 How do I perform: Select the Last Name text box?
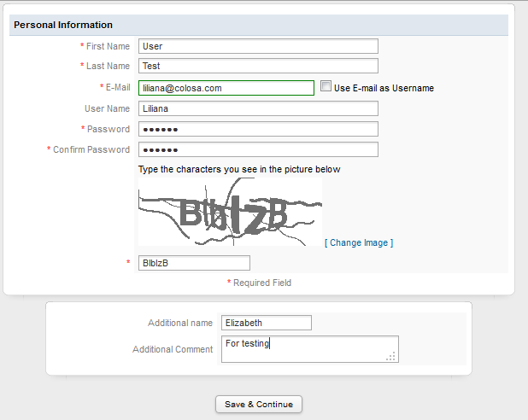tap(258, 66)
